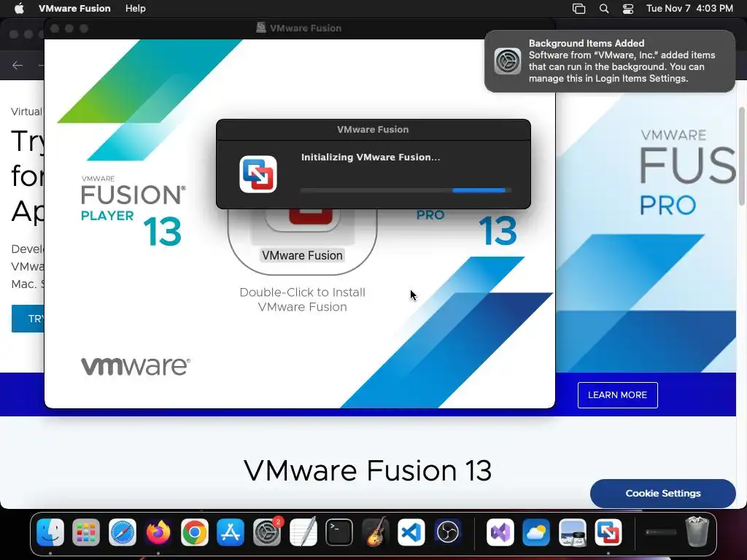The height and width of the screenshot is (560, 747).
Task: Click the vertical scrollbar of the browser page
Action: 741,156
